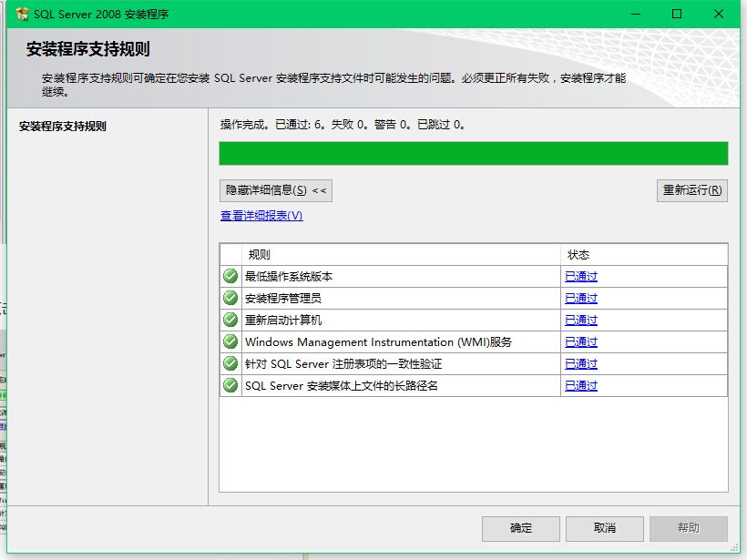Click the green check icon for 重新启动计算机

[x=230, y=320]
